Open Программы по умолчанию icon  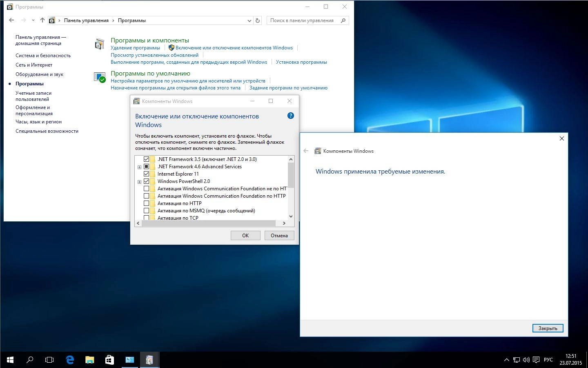[100, 77]
